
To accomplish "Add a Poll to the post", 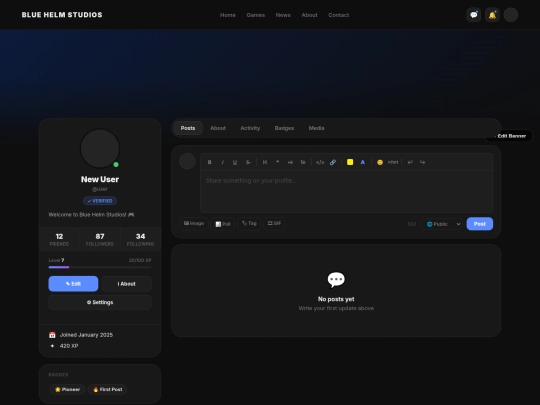I will (x=223, y=224).
